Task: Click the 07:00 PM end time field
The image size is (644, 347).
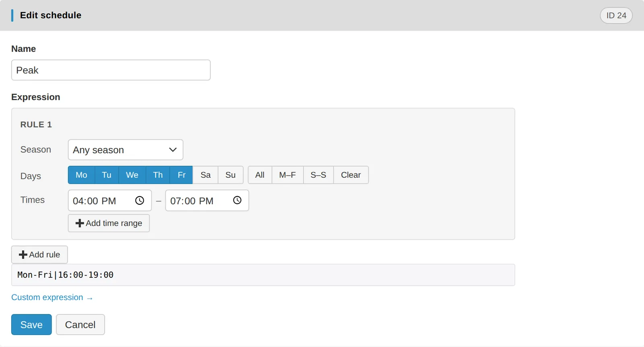Action: click(x=207, y=200)
